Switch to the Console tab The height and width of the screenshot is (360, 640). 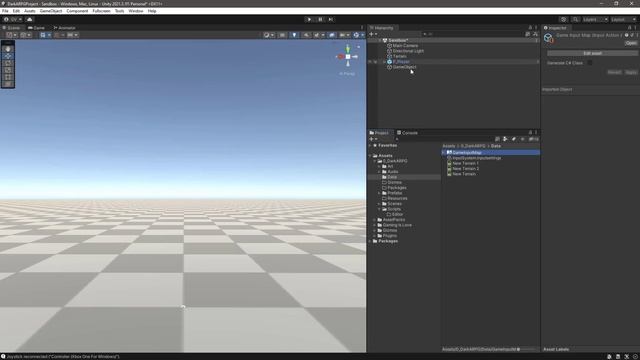tap(407, 133)
